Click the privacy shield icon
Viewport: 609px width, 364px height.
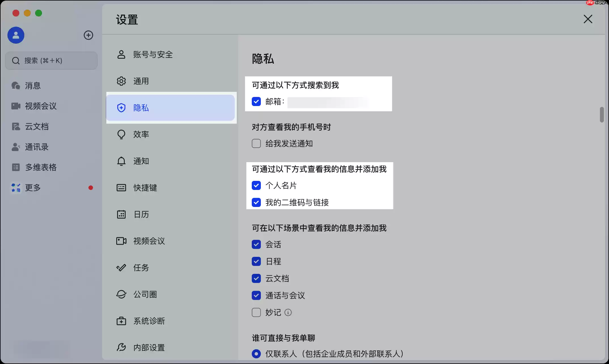point(121,108)
